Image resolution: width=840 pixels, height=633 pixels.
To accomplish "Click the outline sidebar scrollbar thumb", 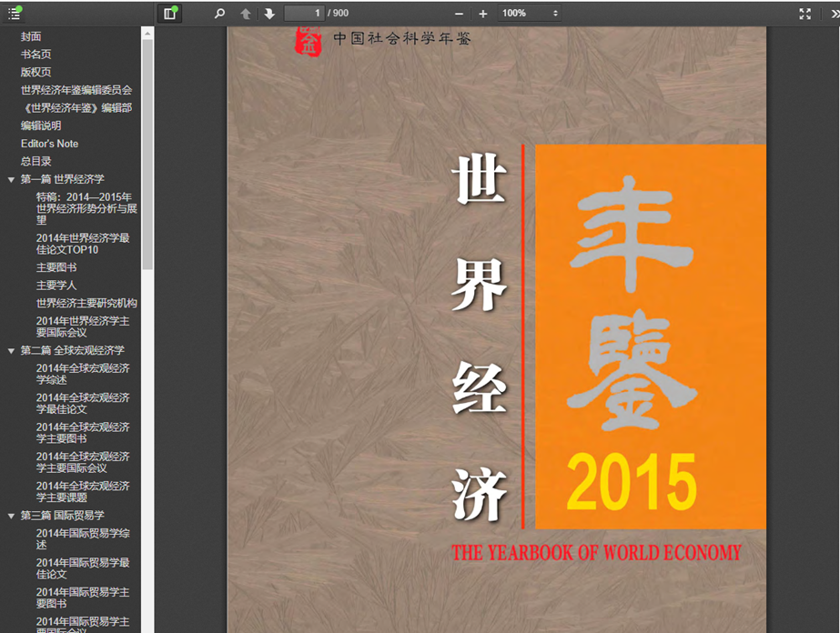I will (x=147, y=155).
